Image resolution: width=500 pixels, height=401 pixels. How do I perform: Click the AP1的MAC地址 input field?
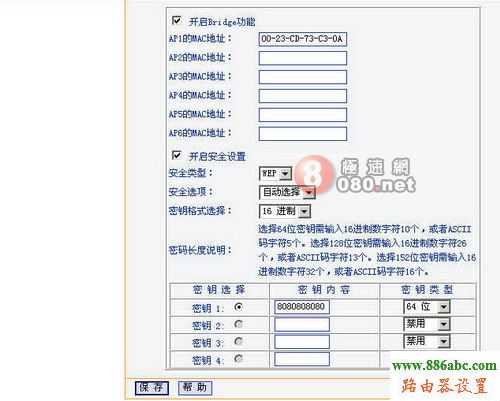[303, 39]
